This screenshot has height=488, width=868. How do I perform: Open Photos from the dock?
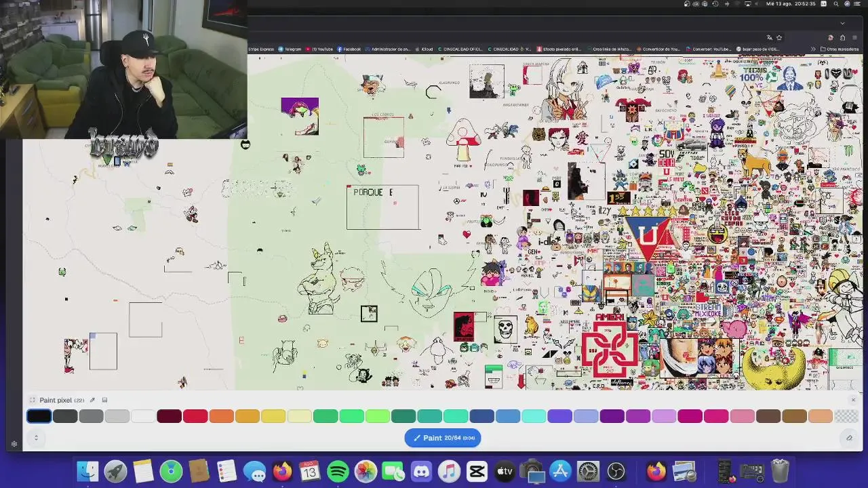(366, 471)
